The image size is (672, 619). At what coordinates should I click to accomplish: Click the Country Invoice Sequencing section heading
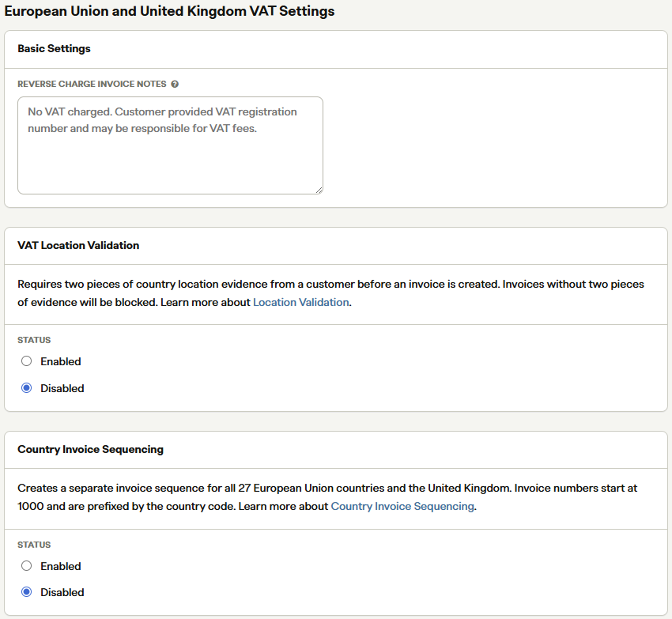(x=90, y=449)
